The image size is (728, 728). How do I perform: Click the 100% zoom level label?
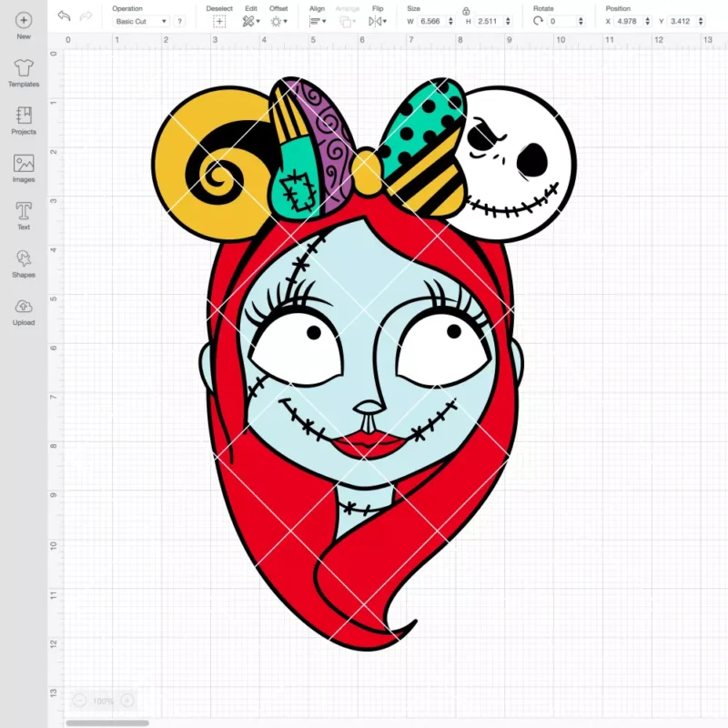pos(103,701)
